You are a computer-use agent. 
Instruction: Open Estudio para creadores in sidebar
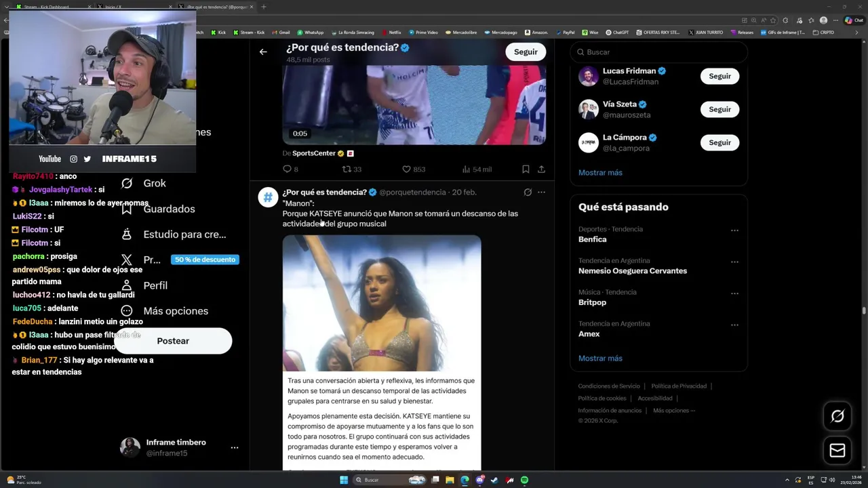point(173,235)
